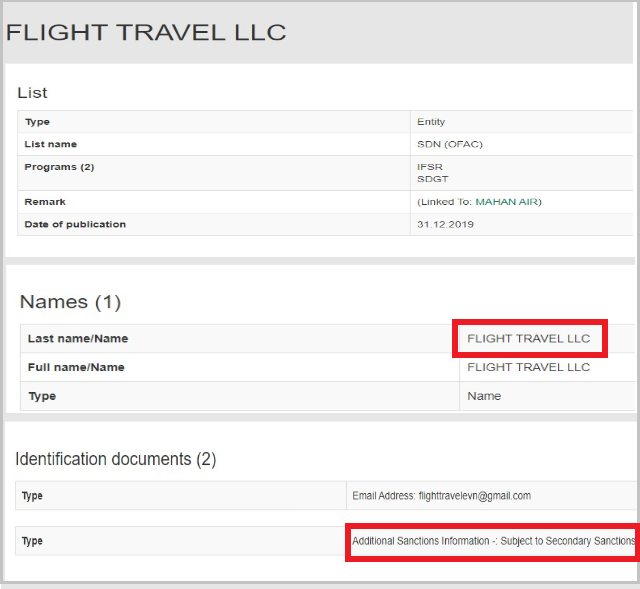
Task: Select the flighttravelevn@gmail.com email address
Action: click(474, 495)
